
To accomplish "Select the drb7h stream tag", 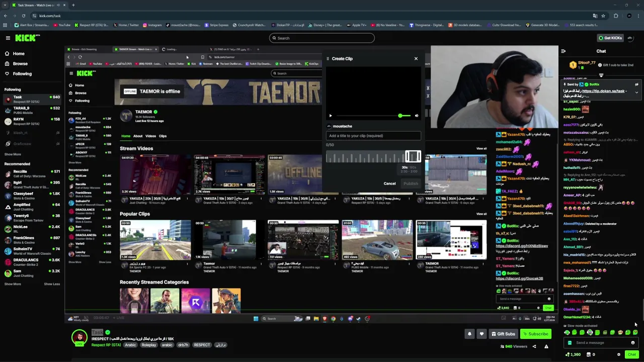I will (x=183, y=345).
